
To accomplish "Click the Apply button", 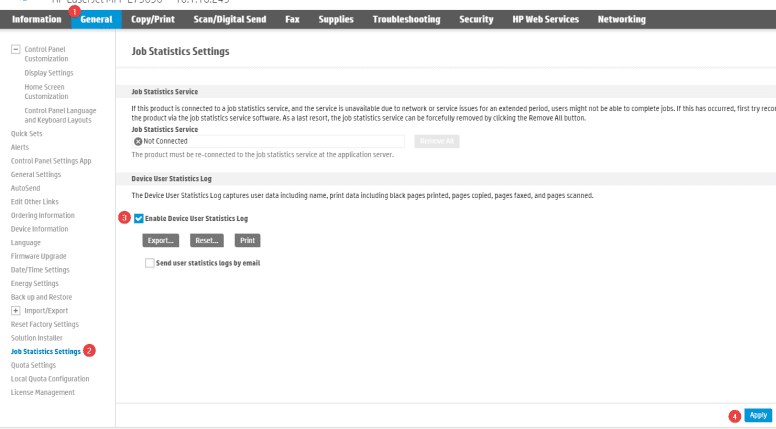I will pyautogui.click(x=758, y=415).
